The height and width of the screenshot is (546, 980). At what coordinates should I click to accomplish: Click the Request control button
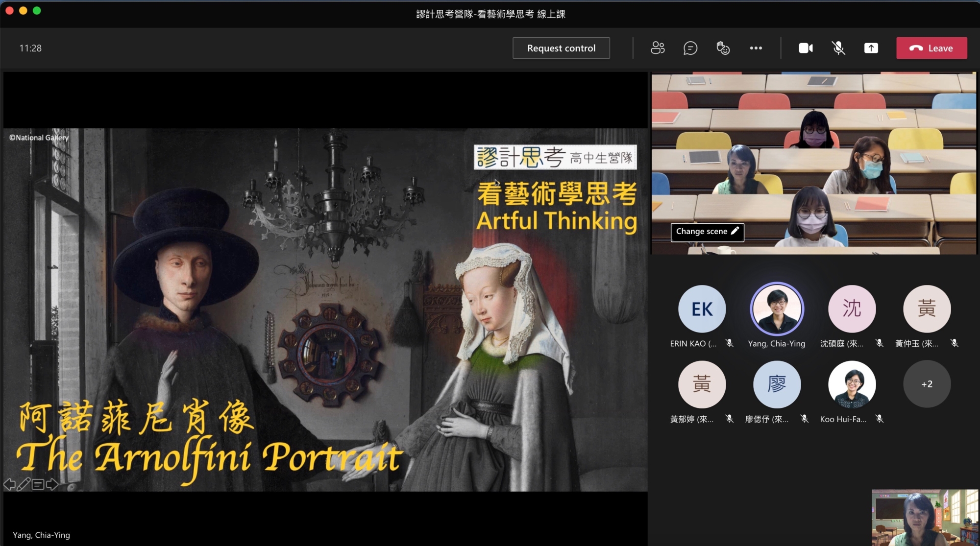tap(561, 48)
